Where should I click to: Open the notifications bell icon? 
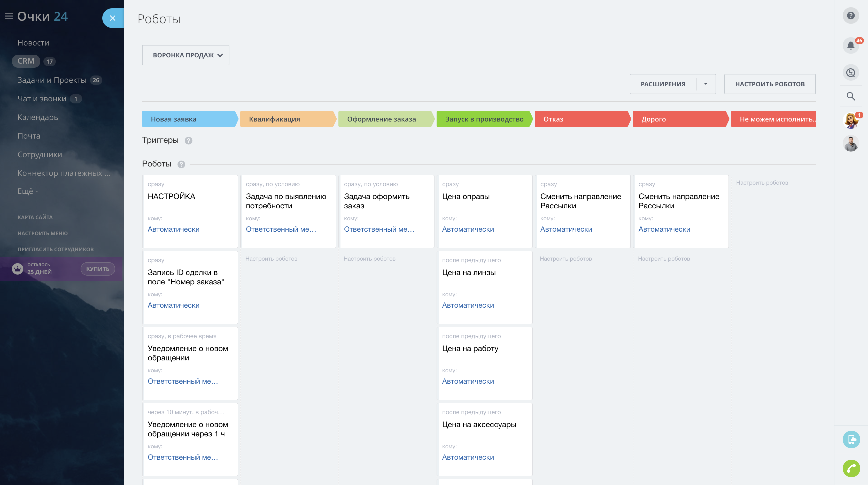tap(850, 45)
